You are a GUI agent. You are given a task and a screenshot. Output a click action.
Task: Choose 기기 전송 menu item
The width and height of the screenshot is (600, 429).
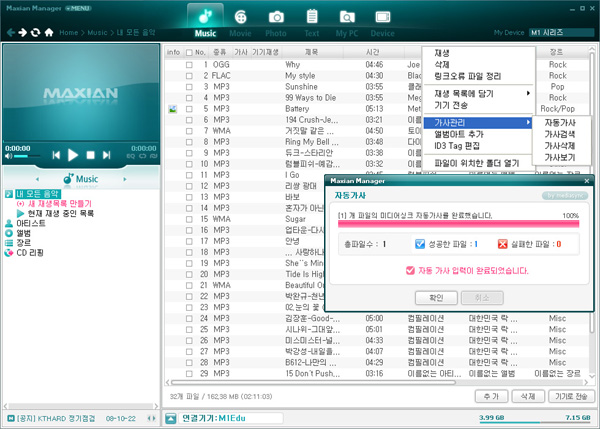coord(451,105)
